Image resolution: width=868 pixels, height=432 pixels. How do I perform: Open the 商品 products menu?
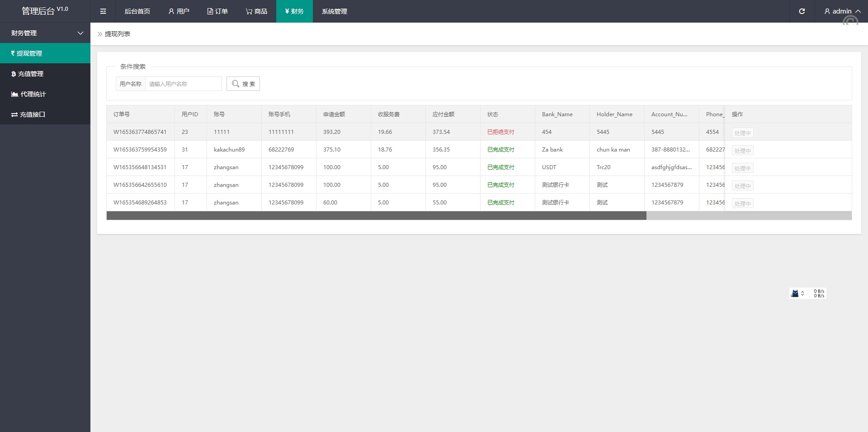[x=256, y=11]
